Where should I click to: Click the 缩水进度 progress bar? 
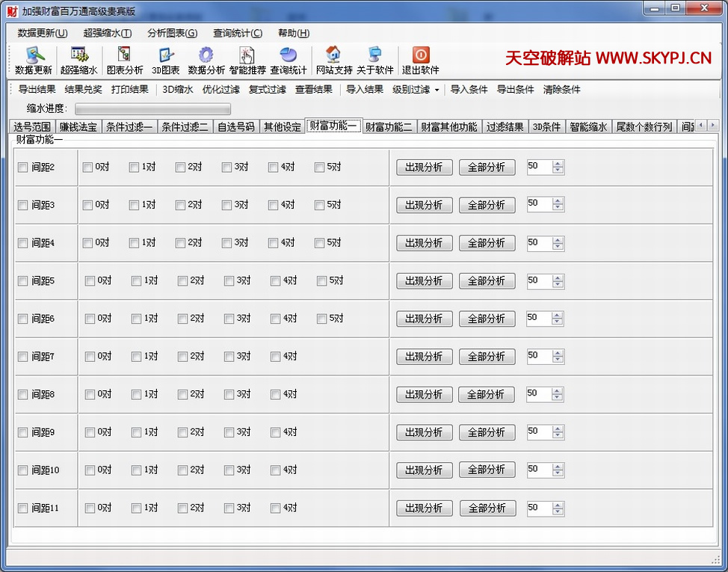point(152,109)
